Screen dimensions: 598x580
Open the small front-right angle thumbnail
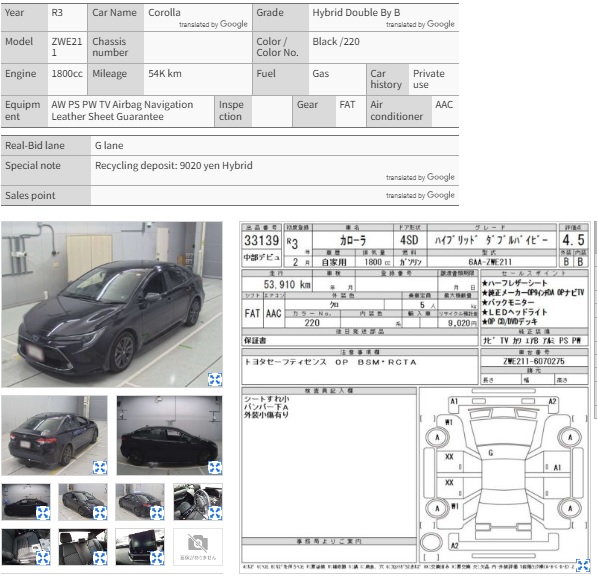click(x=83, y=502)
